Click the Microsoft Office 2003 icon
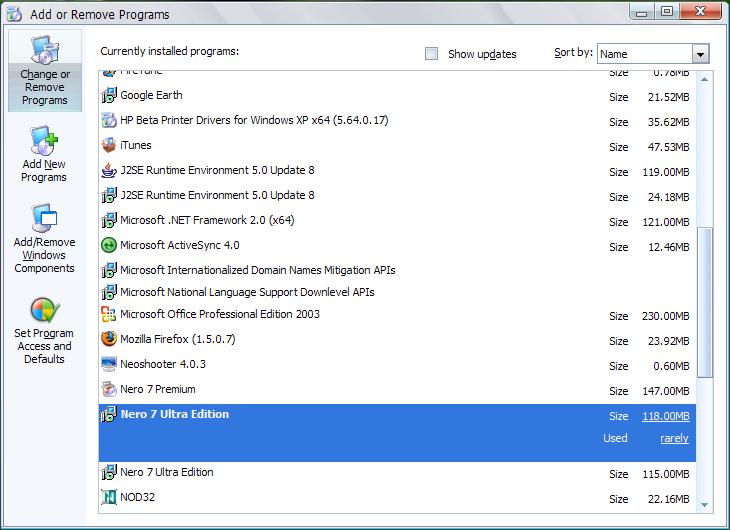 [109, 314]
